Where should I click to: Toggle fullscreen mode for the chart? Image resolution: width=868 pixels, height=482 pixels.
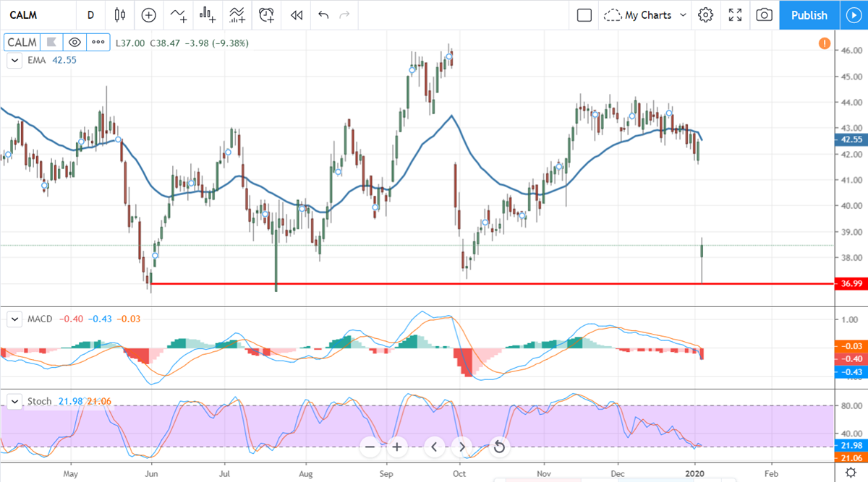click(735, 14)
